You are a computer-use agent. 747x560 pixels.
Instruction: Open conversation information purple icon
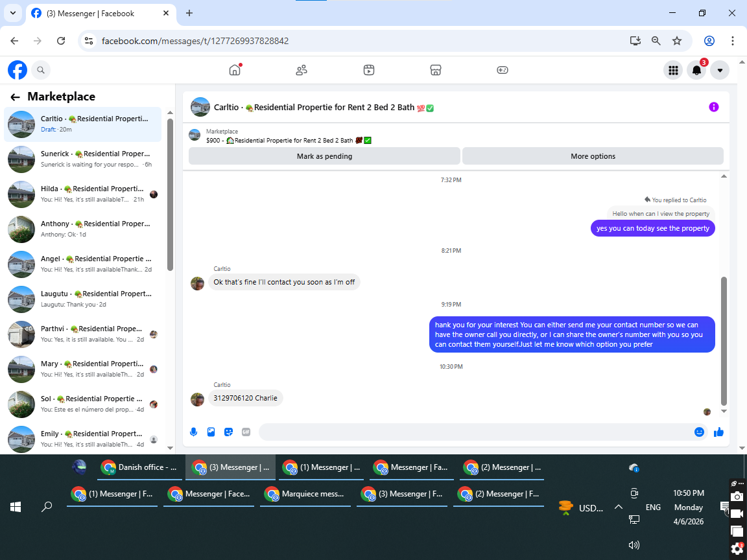click(714, 107)
